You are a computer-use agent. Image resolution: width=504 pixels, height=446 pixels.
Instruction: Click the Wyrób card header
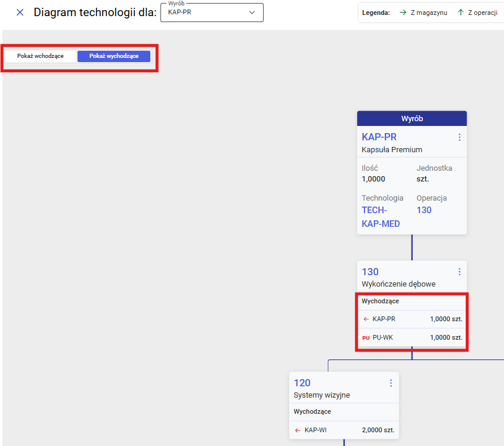(412, 118)
